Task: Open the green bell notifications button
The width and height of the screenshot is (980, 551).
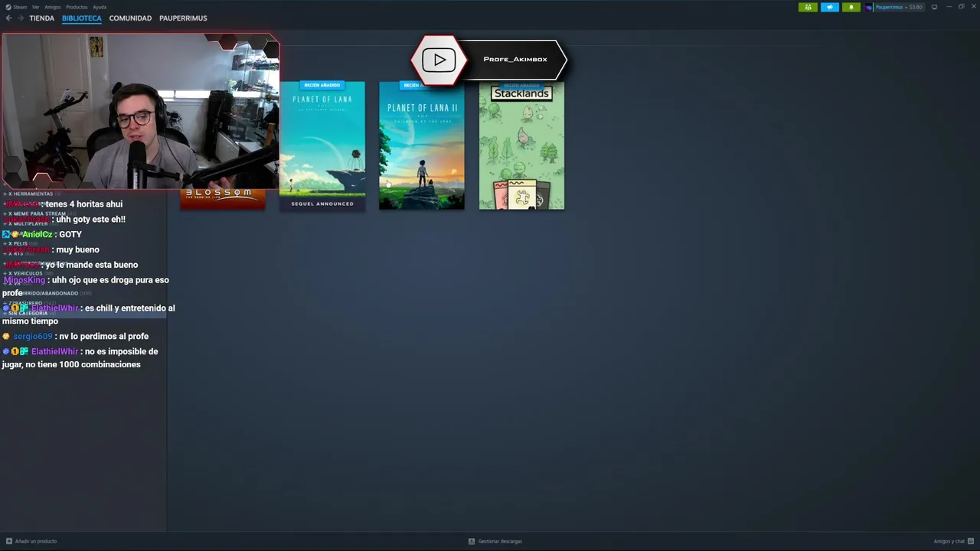Action: click(x=851, y=7)
